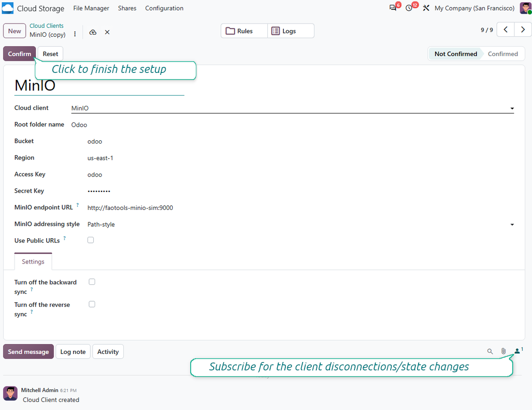The image size is (532, 410).
Task: Click Send message in chatter
Action: (x=29, y=352)
